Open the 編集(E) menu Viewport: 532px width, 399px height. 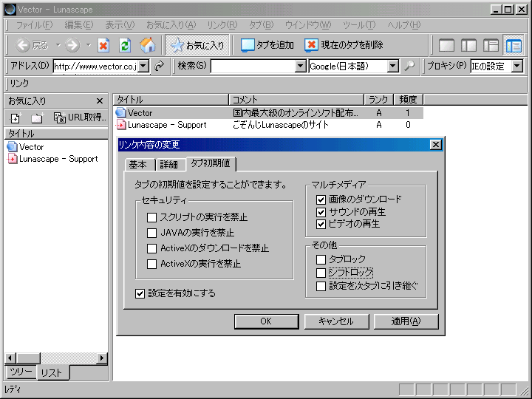[79, 25]
